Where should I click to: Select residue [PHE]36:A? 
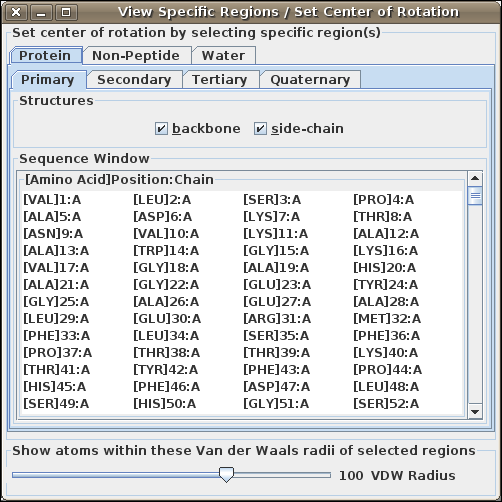(x=387, y=336)
